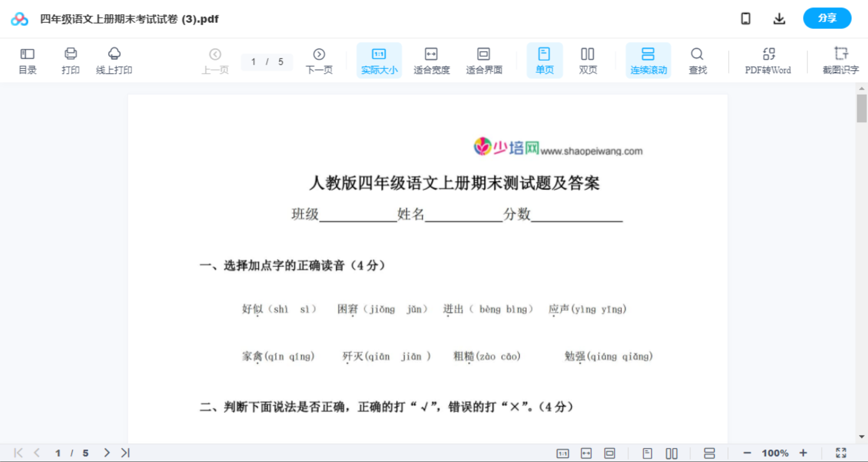Open the 目录 (table of contents) panel
Screen dimensions: 868x462
click(27, 60)
